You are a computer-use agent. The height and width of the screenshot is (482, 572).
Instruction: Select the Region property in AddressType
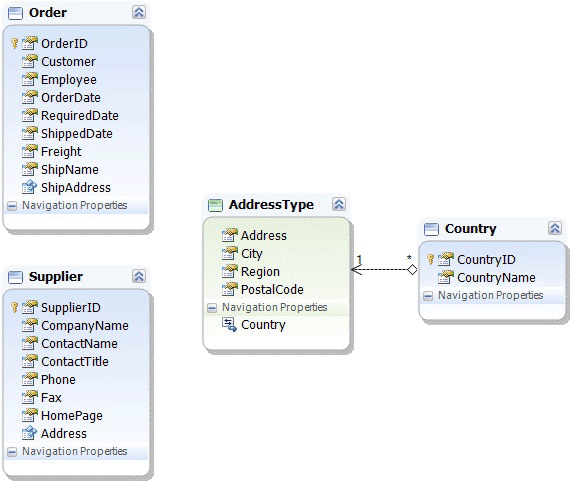(x=260, y=271)
